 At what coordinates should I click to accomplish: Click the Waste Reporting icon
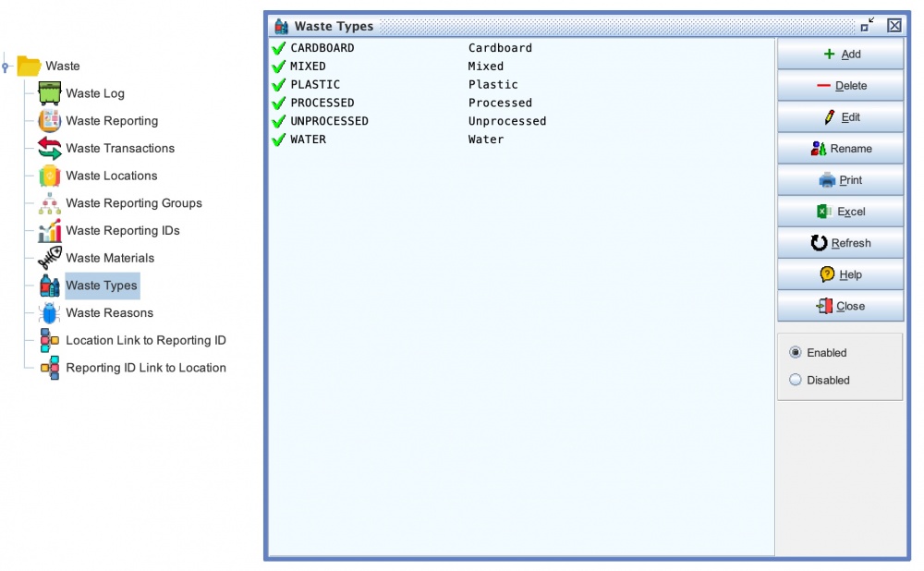[49, 121]
